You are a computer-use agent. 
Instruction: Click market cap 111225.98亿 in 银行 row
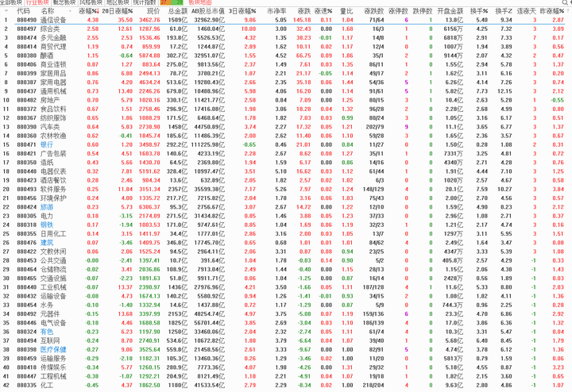[x=208, y=144]
